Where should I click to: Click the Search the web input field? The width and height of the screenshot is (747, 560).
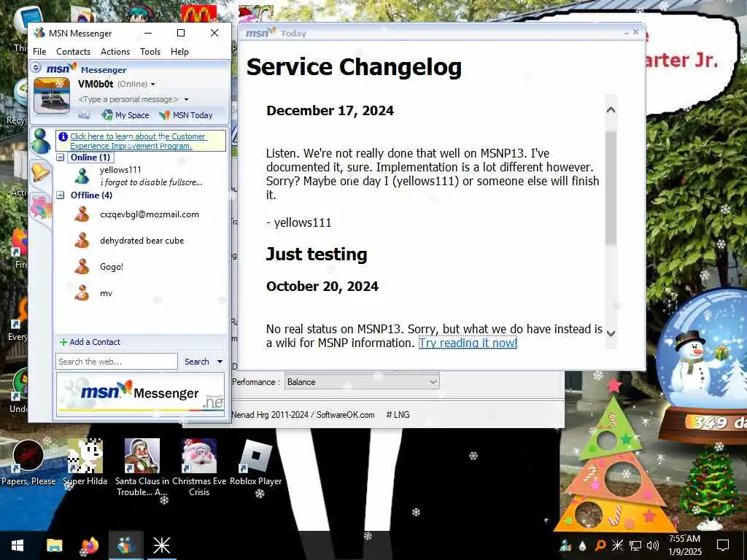tap(116, 362)
